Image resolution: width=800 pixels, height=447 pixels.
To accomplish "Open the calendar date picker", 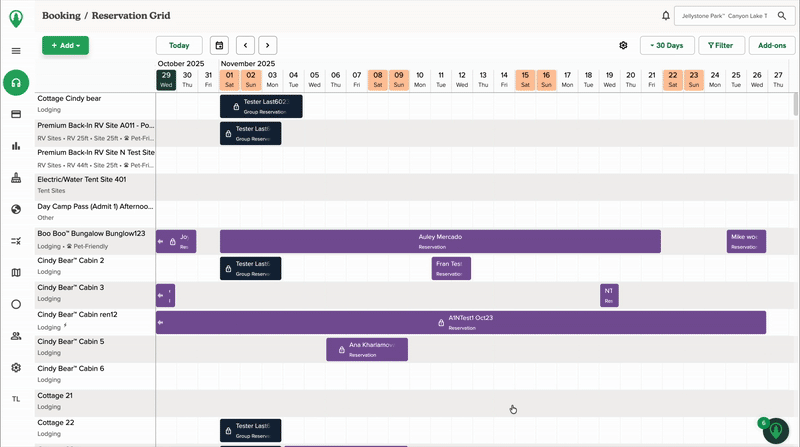I will pos(219,45).
